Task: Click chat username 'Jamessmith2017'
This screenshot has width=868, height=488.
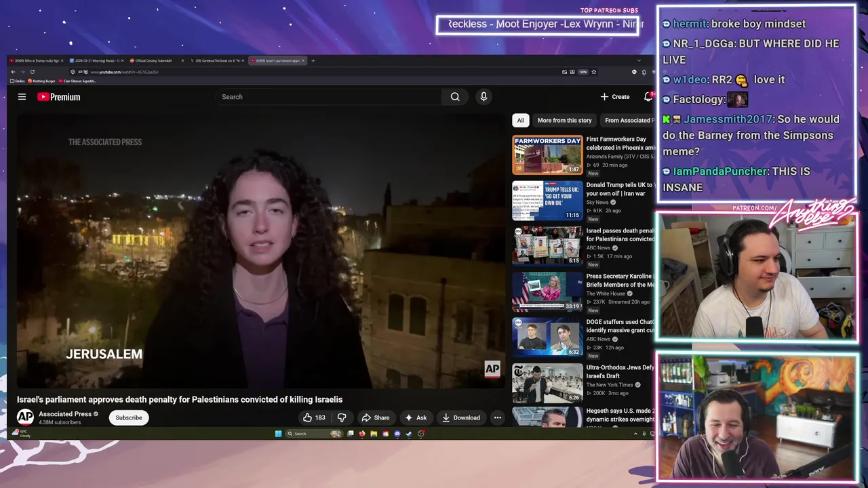Action: tap(728, 119)
